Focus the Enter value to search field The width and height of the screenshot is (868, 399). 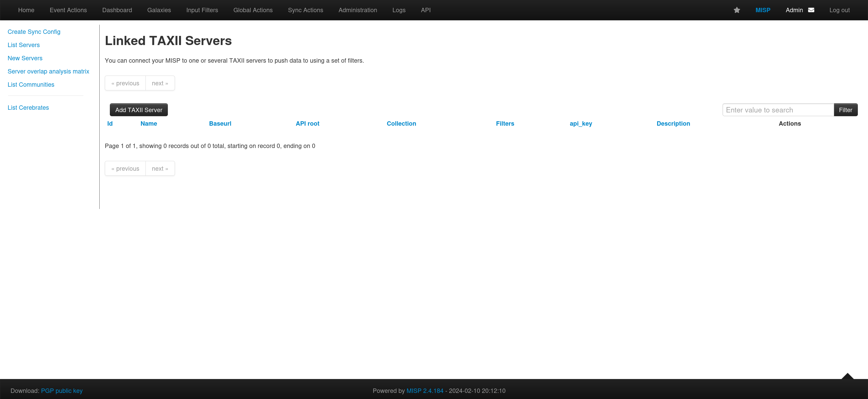click(778, 110)
